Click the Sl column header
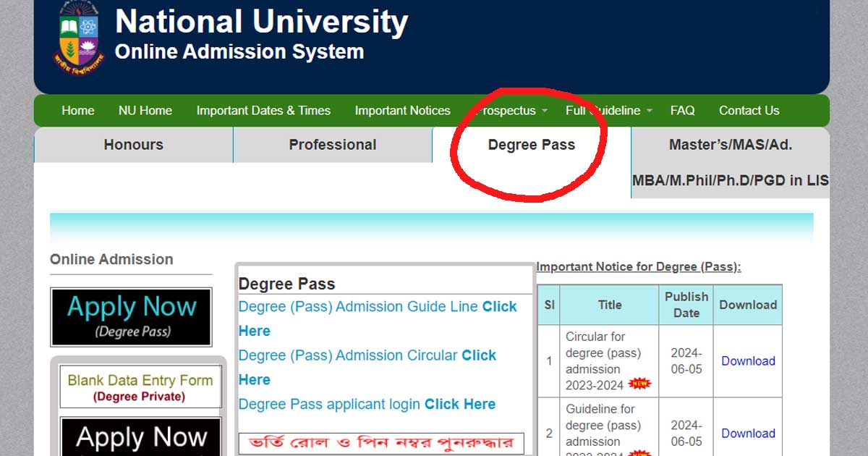The image size is (868, 456). [x=549, y=305]
